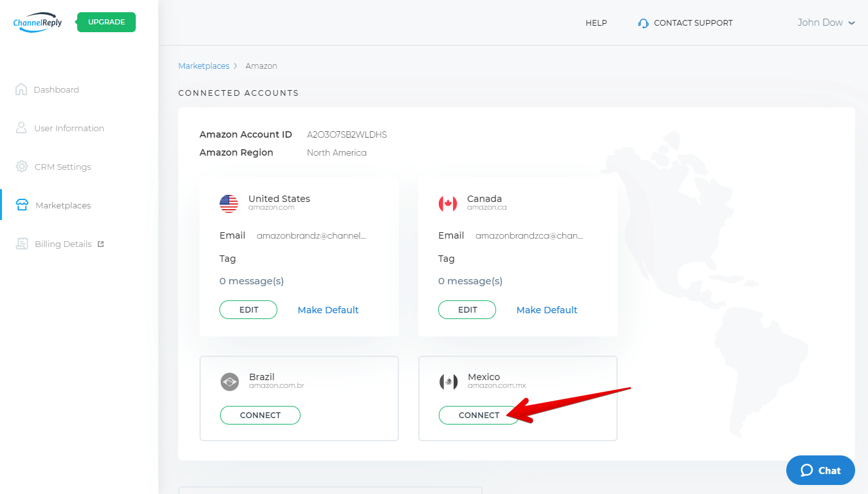Click the CRM Settings gear icon
The image size is (868, 494).
click(x=22, y=166)
